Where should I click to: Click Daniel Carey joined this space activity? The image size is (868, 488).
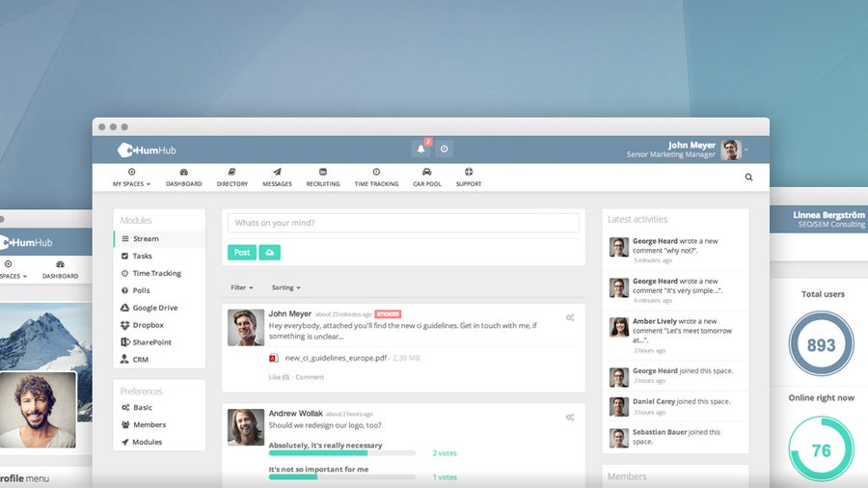675,407
